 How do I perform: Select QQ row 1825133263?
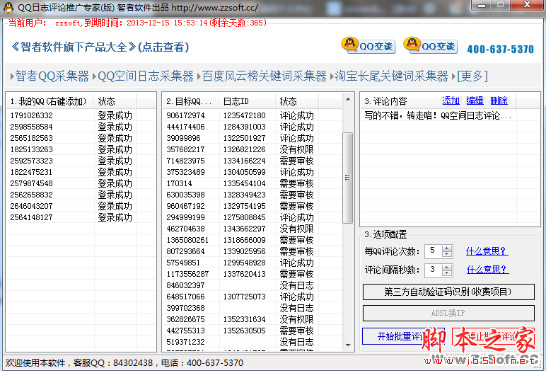coord(81,149)
